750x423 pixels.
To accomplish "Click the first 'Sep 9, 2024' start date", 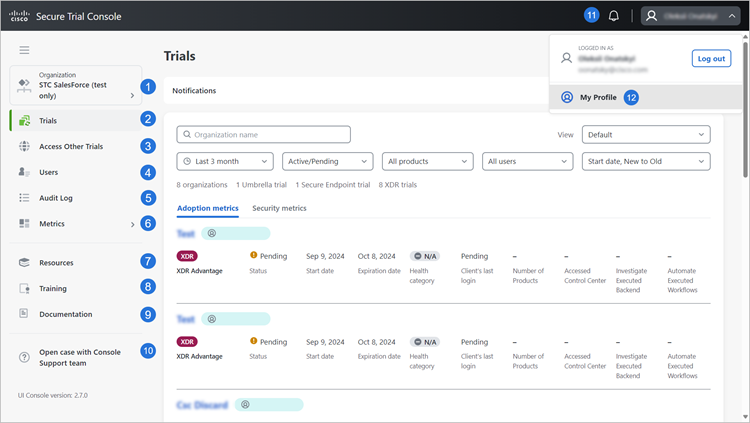I will pos(325,256).
